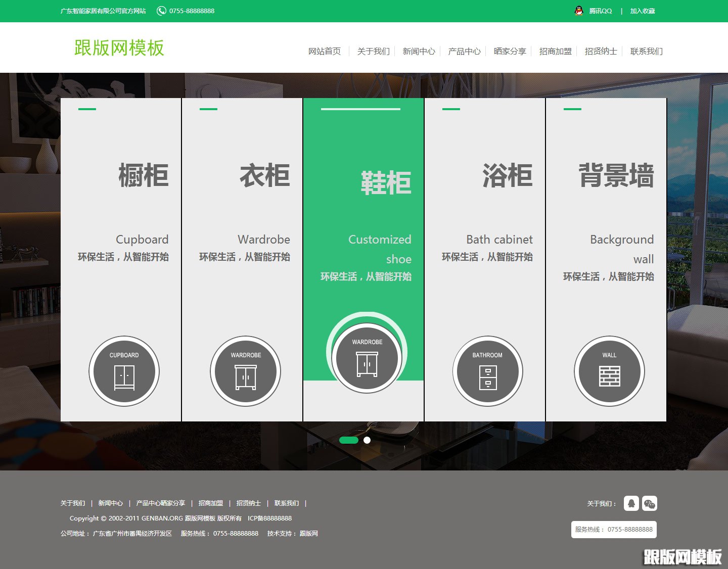Expand the 产品中心 menu
This screenshot has width=728, height=569.
(464, 51)
